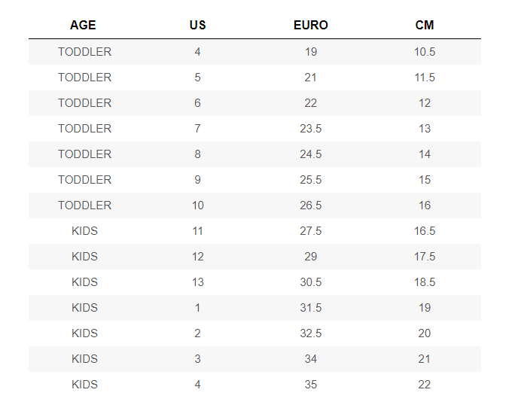The image size is (509, 420).
Task: Select the EURO size 34 cell
Action: [x=311, y=359]
